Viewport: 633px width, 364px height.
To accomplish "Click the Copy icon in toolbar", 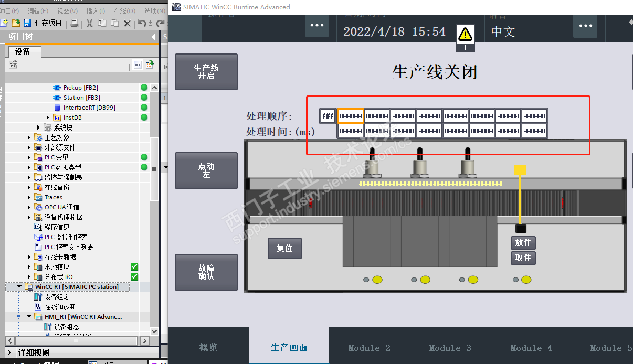I will (x=102, y=23).
